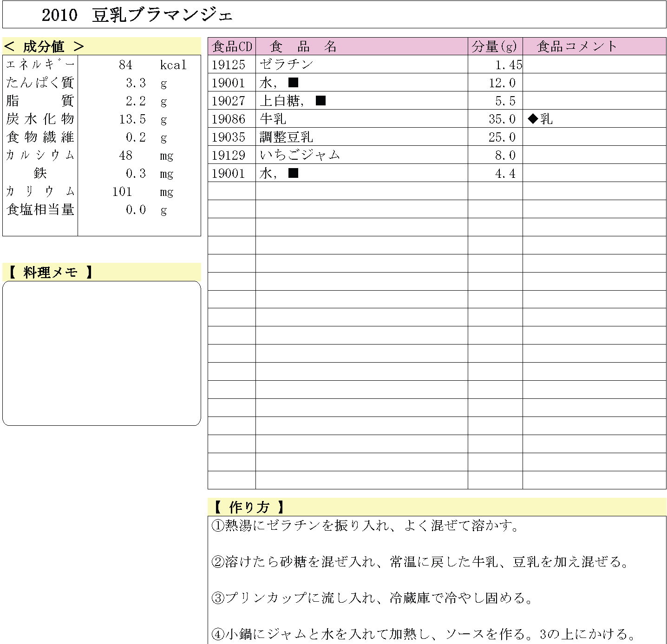Select the ゼラチン ingredient name cell
Screen dimensions: 667x644
click(287, 65)
